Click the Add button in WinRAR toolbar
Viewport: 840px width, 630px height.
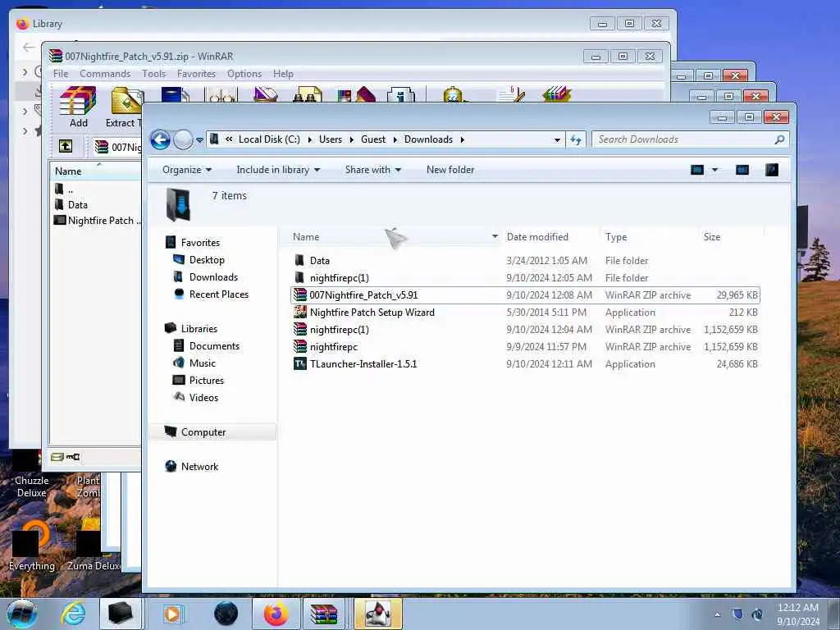(78, 107)
